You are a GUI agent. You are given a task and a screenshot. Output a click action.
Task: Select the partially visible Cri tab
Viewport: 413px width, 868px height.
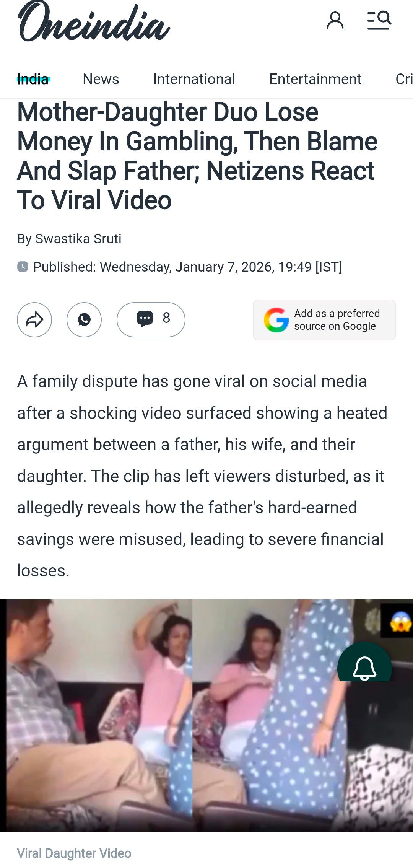tap(404, 79)
